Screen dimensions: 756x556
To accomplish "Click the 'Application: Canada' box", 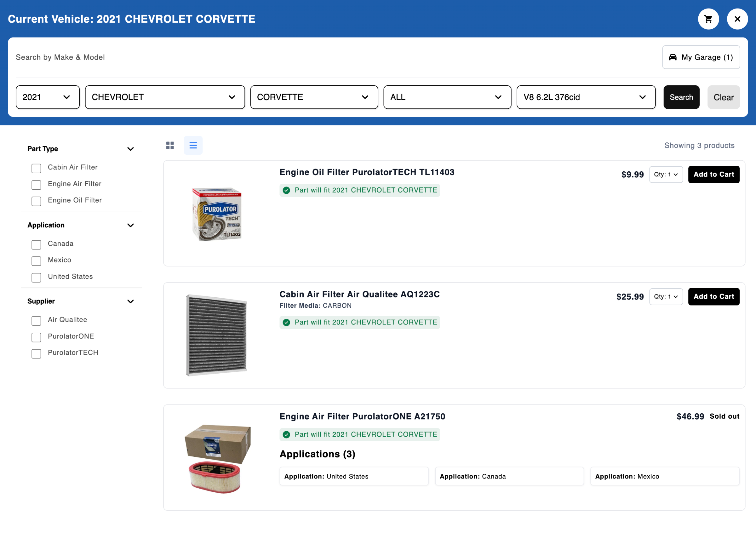I will pyautogui.click(x=509, y=476).
